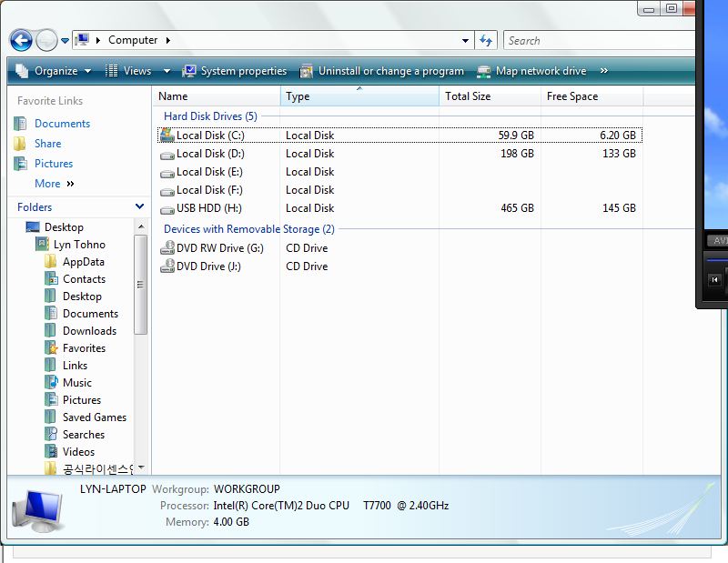Select the USB HDD (H:) drive icon
This screenshot has width=728, height=563.
167,208
